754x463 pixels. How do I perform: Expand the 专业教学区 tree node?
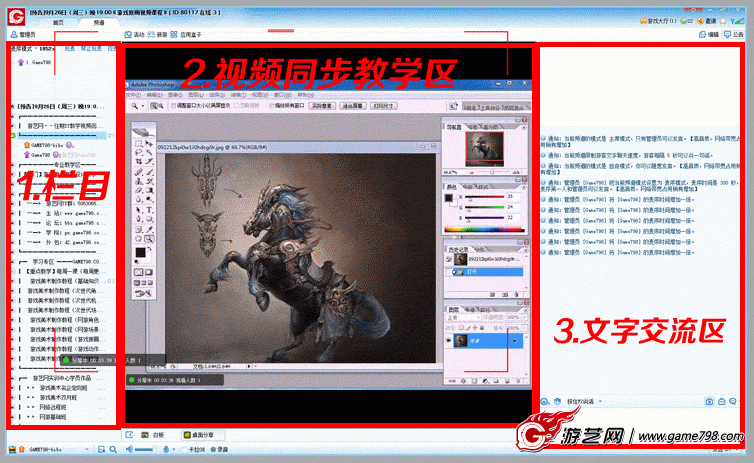tap(13, 164)
